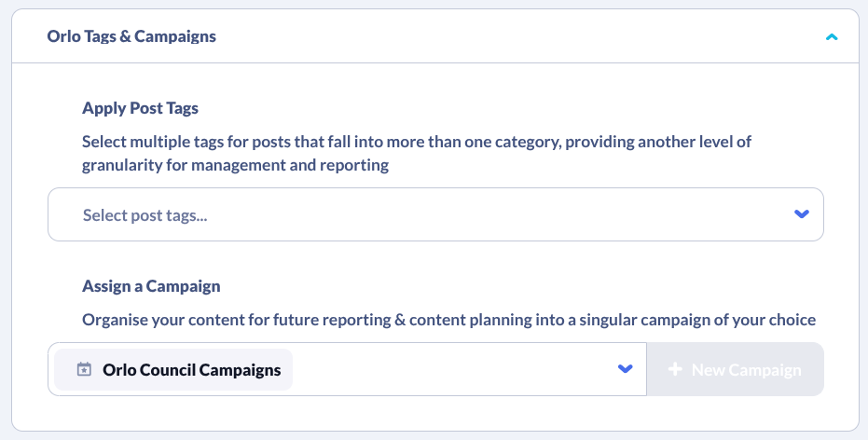Click the Apply Post Tags heading
The image size is (868, 440).
coord(140,108)
